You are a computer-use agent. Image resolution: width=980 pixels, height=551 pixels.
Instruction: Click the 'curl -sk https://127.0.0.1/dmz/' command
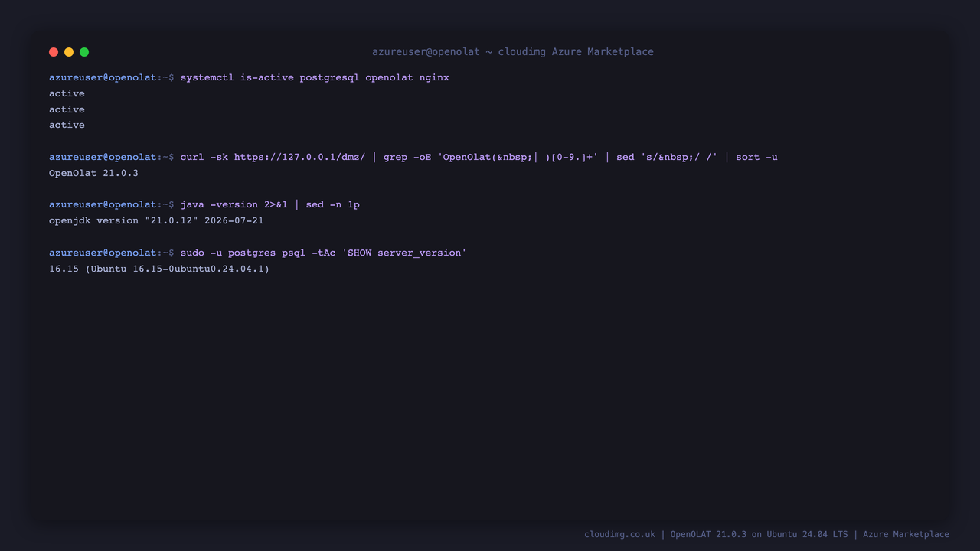click(x=273, y=157)
